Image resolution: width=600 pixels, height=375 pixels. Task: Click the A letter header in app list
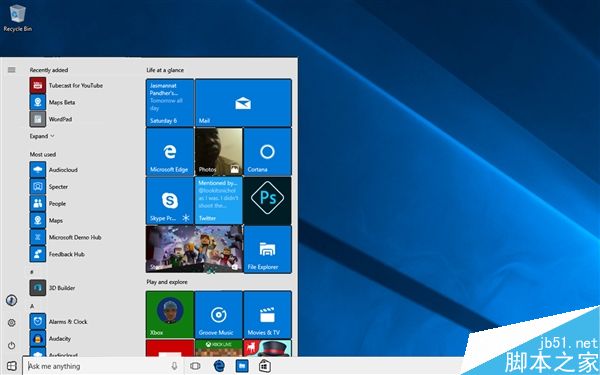pyautogui.click(x=32, y=306)
